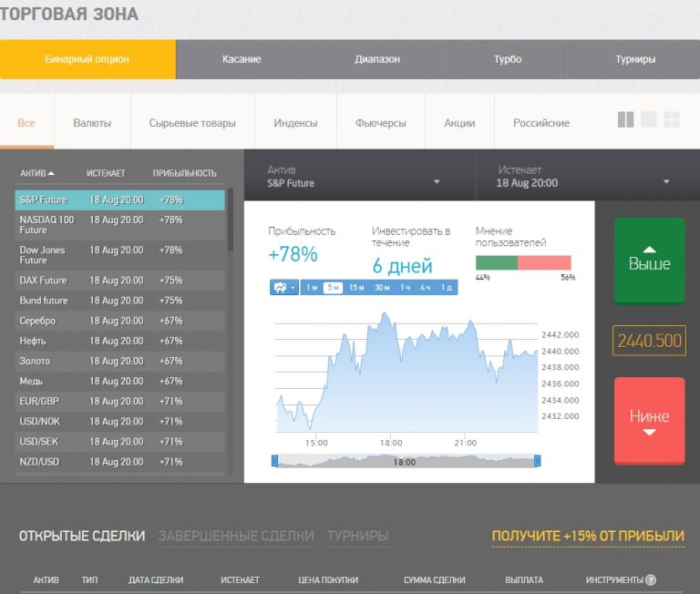Select USD/SEK row
Screen dimensions: 700x594
119,441
